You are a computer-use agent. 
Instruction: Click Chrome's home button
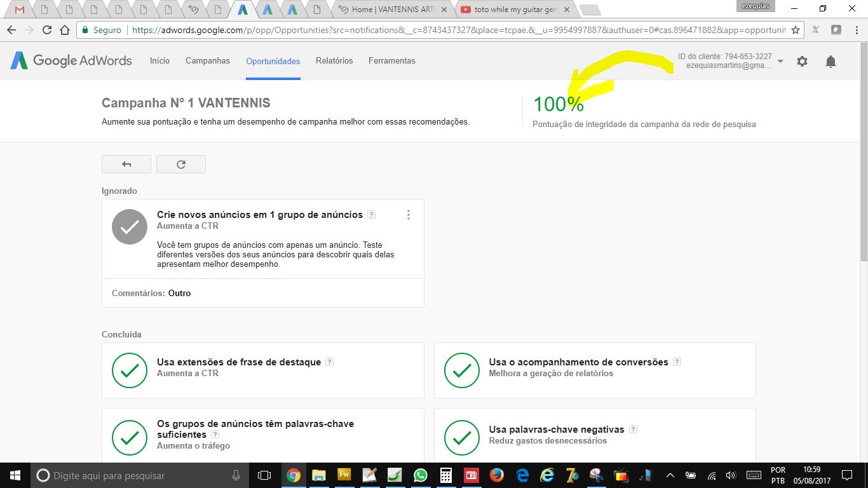click(x=64, y=30)
